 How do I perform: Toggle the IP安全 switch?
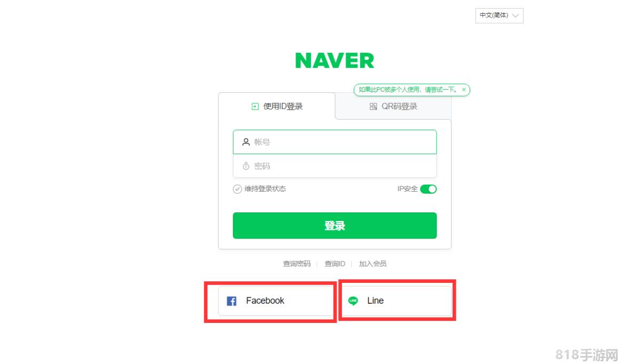tap(428, 189)
